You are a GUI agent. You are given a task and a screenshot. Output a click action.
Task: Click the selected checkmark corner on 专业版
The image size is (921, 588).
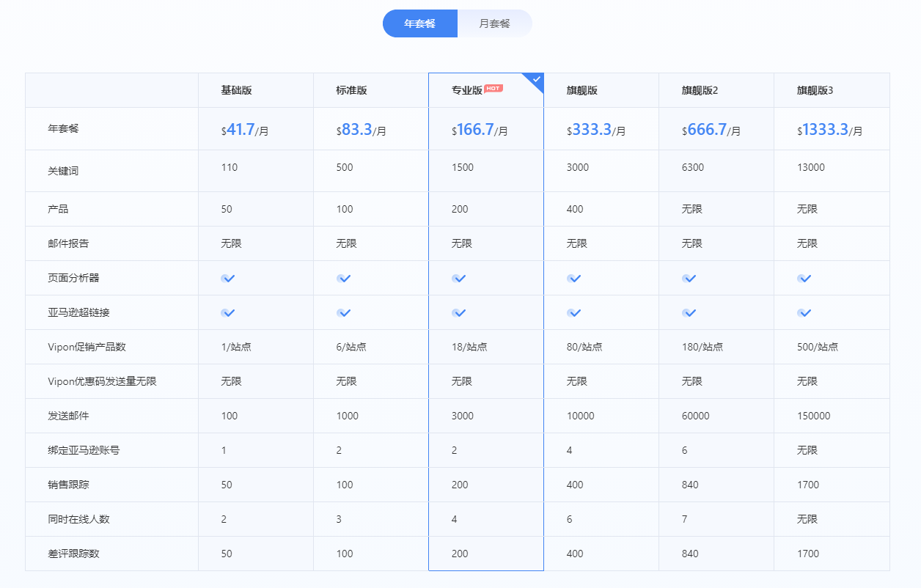click(x=536, y=79)
